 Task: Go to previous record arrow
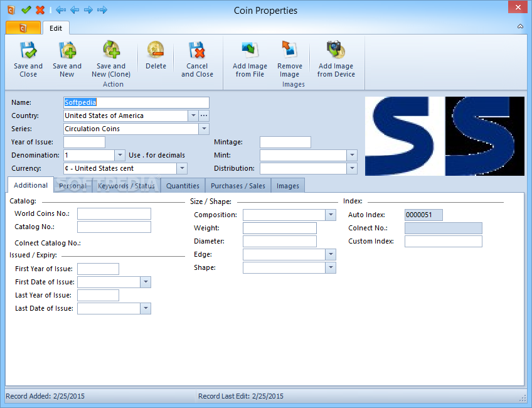[x=75, y=10]
